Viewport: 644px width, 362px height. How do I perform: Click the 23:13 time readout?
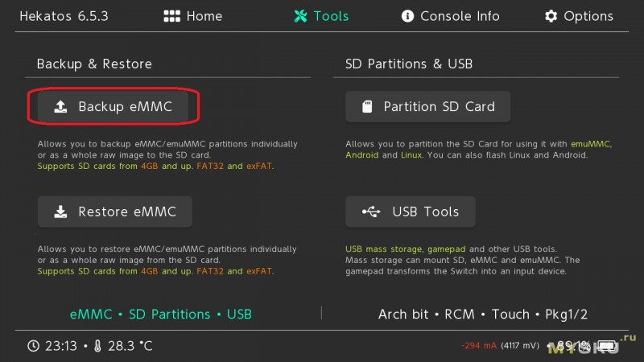pyautogui.click(x=61, y=346)
